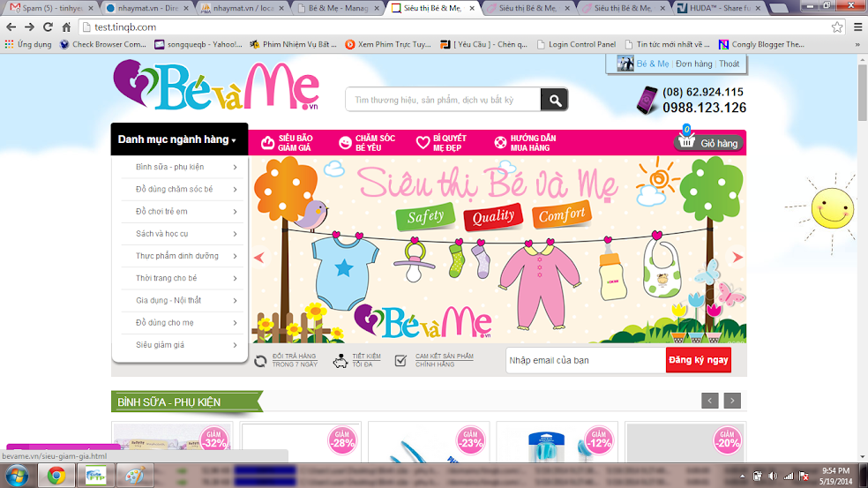Click the address bar URL

(125, 26)
